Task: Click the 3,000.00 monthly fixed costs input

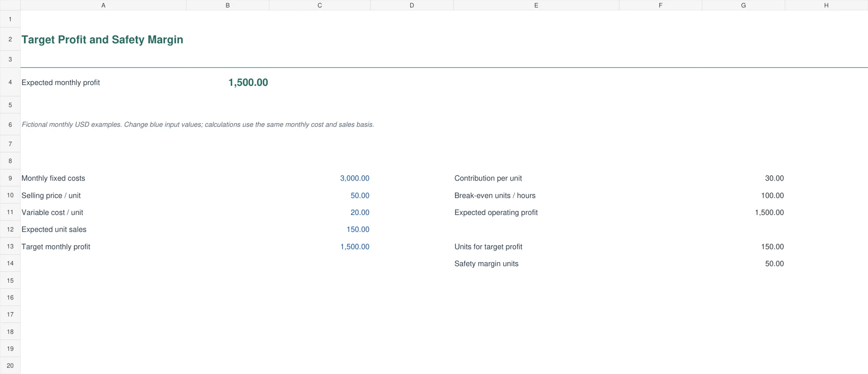Action: (x=355, y=178)
